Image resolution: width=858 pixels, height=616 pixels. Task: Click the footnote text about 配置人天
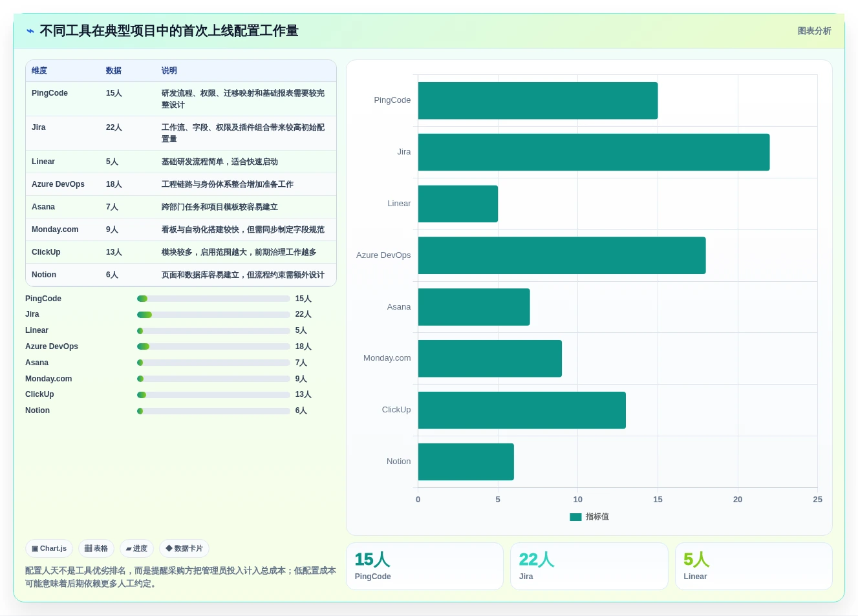pyautogui.click(x=180, y=577)
